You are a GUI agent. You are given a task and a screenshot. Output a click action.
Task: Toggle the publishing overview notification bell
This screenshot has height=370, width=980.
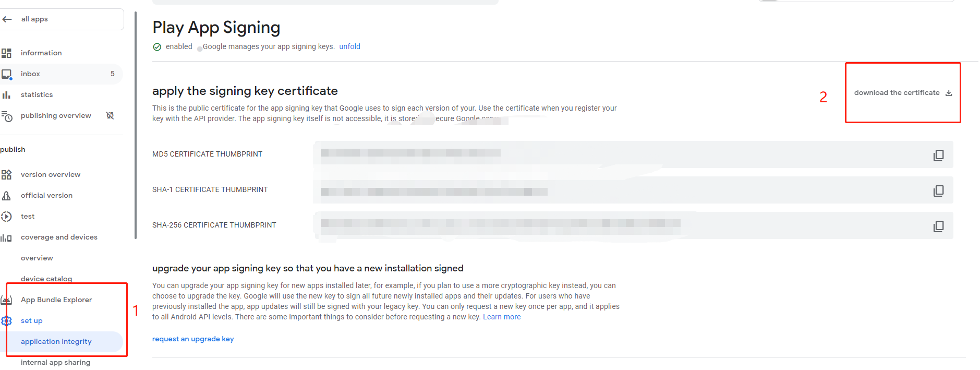click(x=110, y=115)
